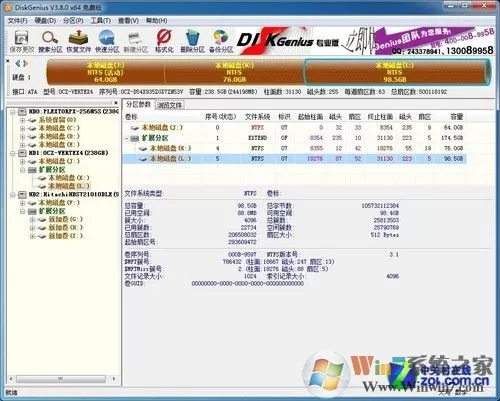The width and height of the screenshot is (500, 401).
Task: Select the 76.0GB K: partition bar
Action: (234, 72)
